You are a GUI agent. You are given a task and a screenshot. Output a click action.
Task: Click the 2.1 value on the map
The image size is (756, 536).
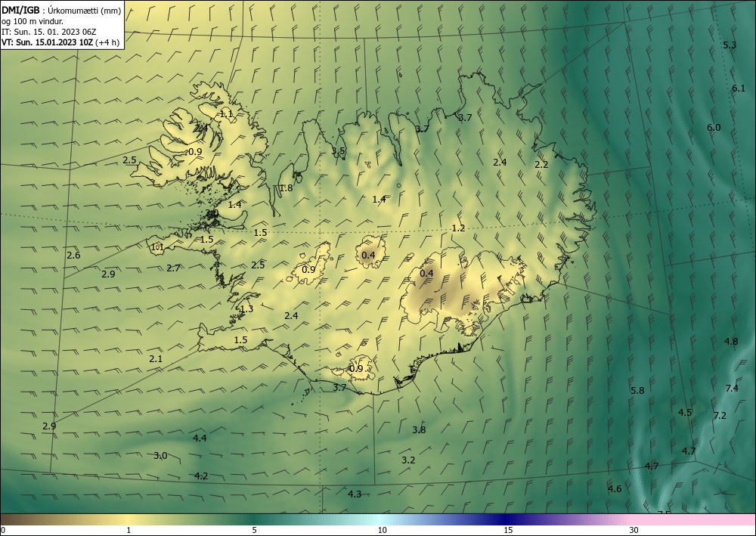156,358
